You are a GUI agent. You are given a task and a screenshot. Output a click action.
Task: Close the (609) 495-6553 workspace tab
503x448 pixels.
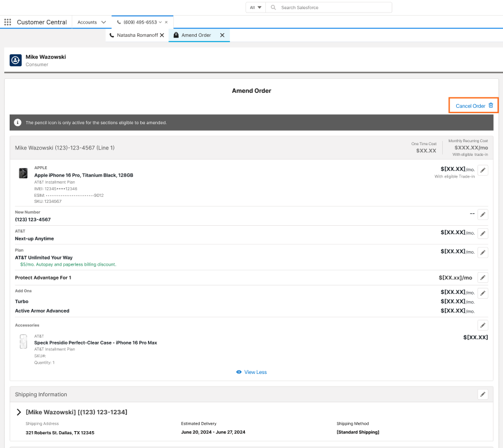click(x=166, y=22)
